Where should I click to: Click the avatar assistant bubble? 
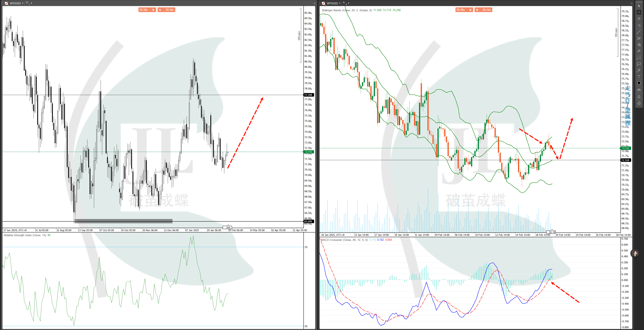pos(635,254)
